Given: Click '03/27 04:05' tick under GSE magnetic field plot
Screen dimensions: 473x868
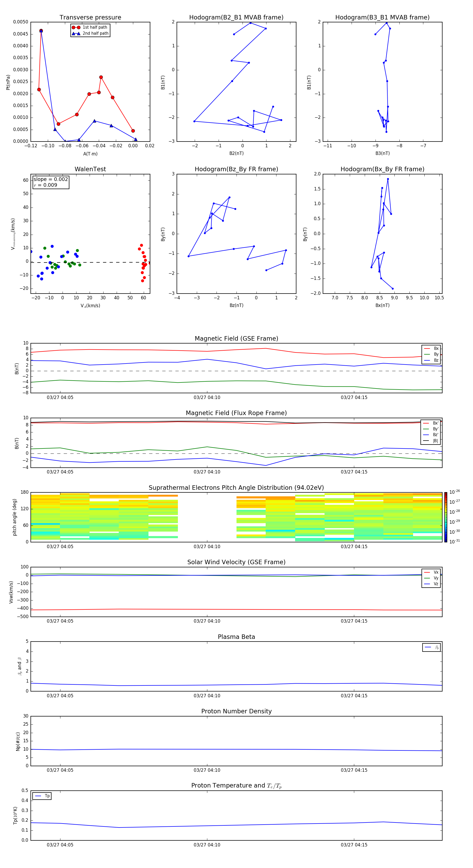Looking at the screenshot, I should coord(60,398).
